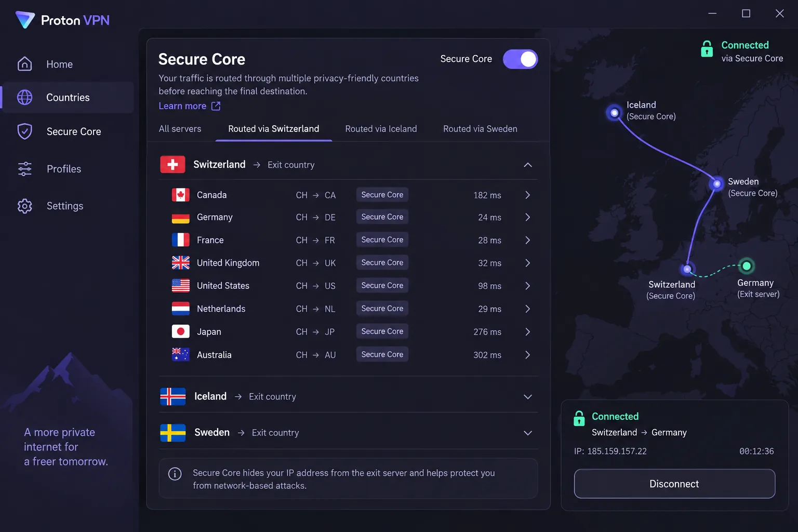
Task: Click the Iceland node on the map
Action: pos(614,113)
